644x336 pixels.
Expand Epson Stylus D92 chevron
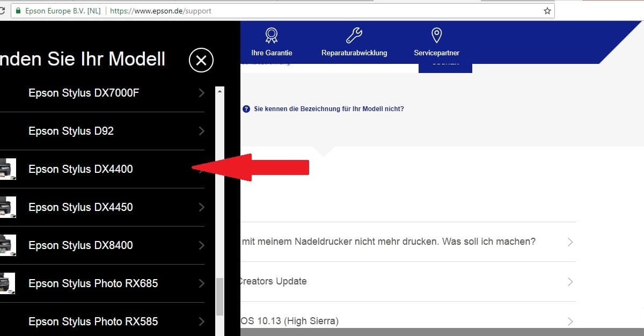(x=201, y=131)
